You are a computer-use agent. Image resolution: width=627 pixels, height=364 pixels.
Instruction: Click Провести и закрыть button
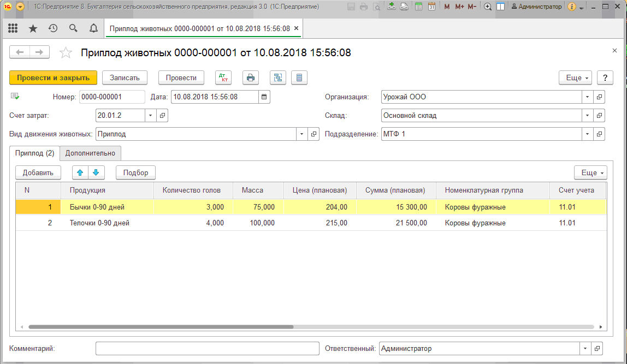(x=53, y=77)
